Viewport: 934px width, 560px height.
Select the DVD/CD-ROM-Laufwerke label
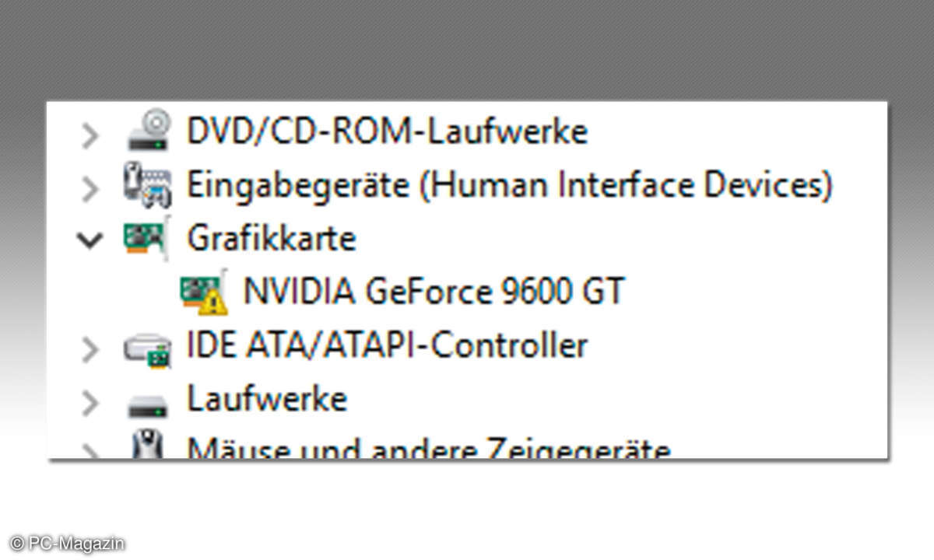point(387,131)
